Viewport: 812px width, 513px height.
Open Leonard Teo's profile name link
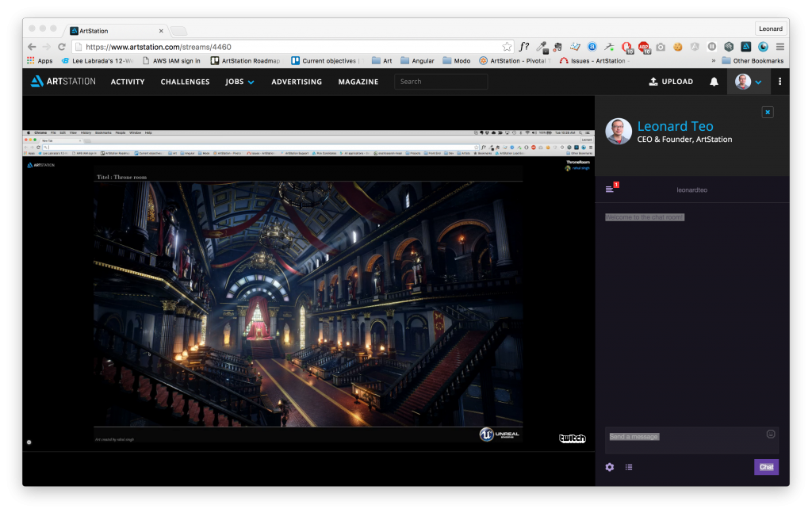click(675, 126)
